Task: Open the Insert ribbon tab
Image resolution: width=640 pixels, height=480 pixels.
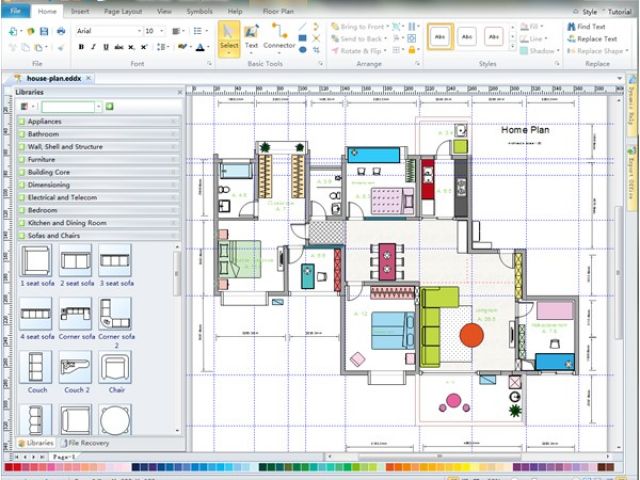Action: tap(80, 10)
